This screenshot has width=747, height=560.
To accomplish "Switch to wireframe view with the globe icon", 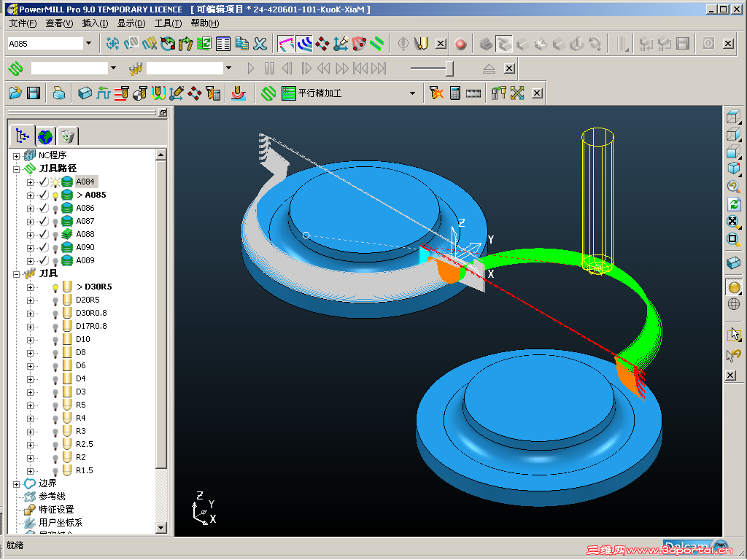I will click(x=734, y=304).
